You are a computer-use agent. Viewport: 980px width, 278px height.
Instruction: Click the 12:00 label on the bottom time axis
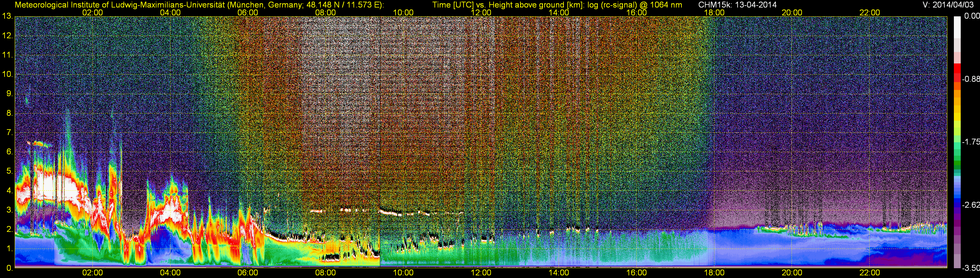point(481,273)
